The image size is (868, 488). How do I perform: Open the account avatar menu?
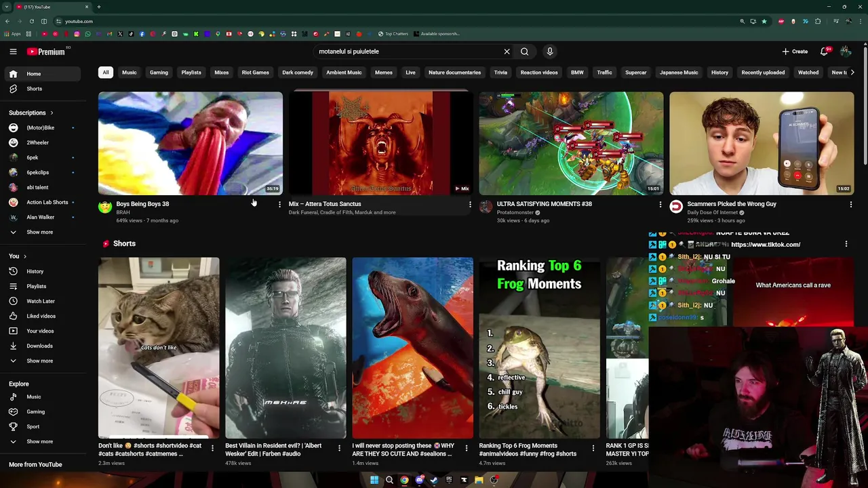pyautogui.click(x=845, y=52)
